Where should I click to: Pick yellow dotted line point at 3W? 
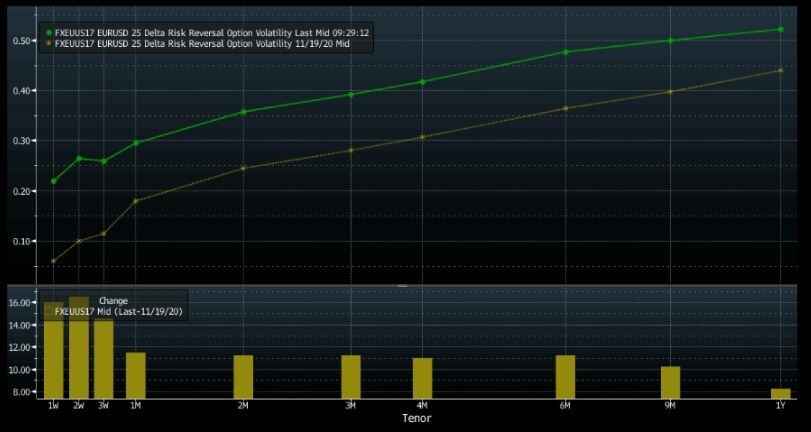pos(104,233)
